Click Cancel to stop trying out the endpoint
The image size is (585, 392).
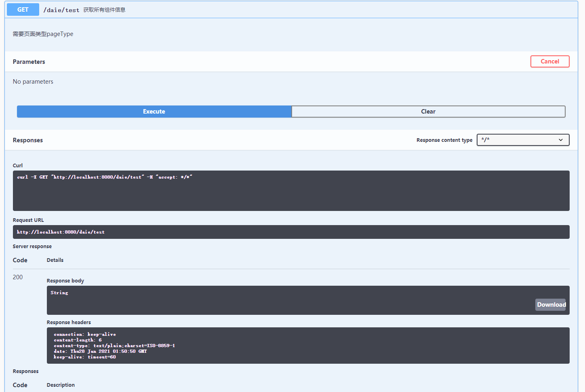[550, 61]
